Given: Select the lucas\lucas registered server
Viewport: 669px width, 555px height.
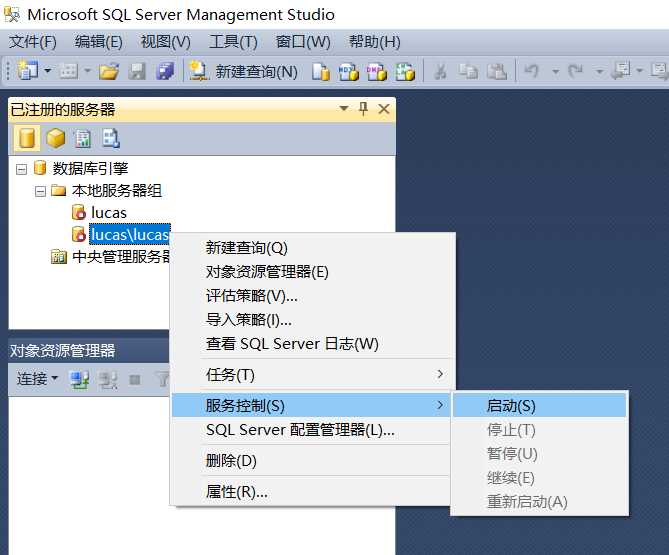Looking at the screenshot, I should [130, 234].
